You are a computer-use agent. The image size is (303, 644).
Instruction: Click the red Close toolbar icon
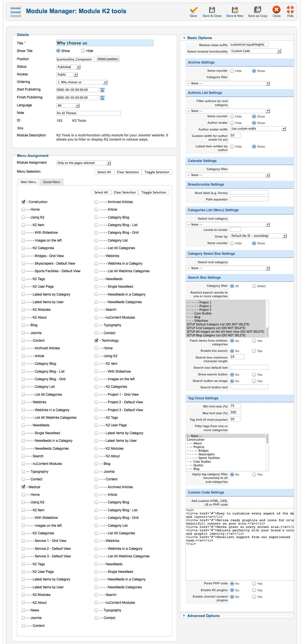point(277,10)
